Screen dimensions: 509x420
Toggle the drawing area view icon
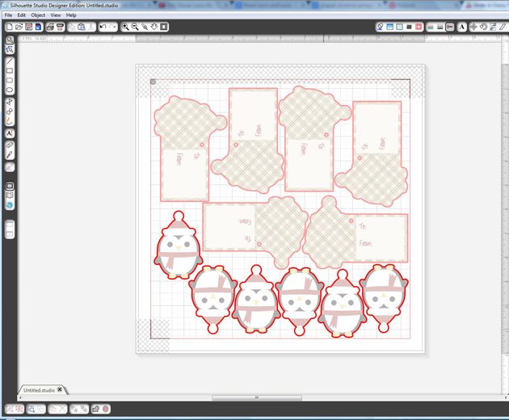click(x=10, y=186)
